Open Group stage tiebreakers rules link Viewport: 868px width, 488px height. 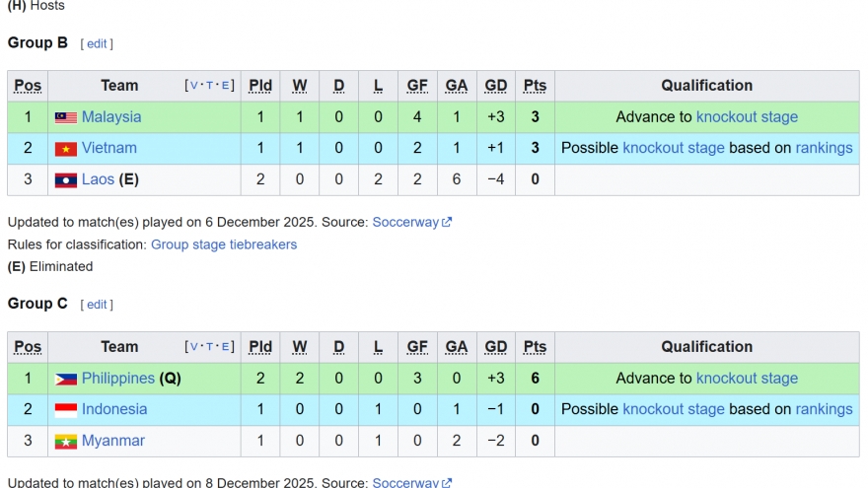pyautogui.click(x=223, y=244)
